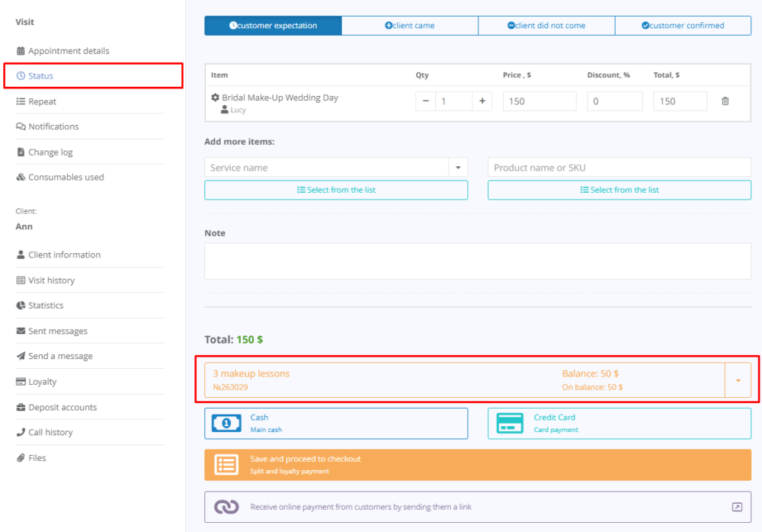
Task: Set status to client came
Action: [410, 26]
